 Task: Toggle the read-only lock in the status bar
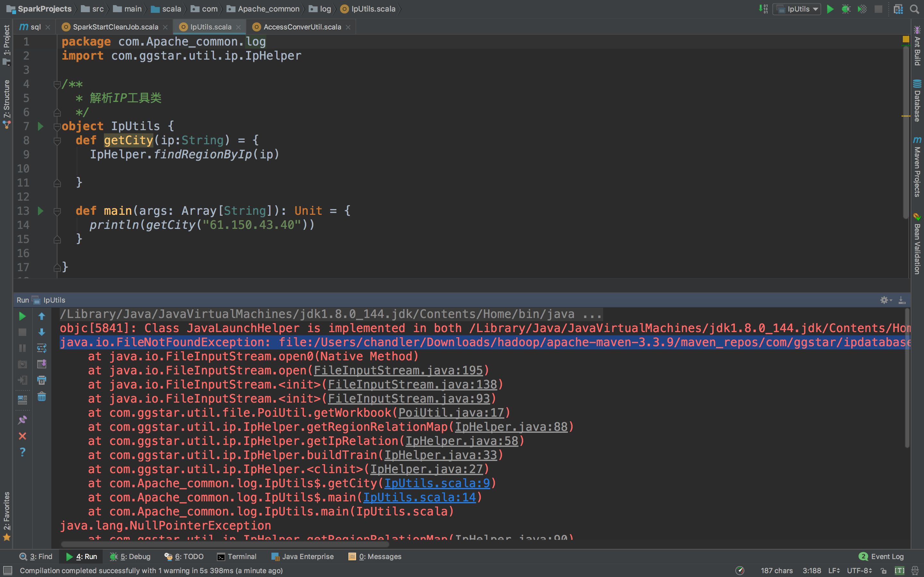pyautogui.click(x=884, y=571)
